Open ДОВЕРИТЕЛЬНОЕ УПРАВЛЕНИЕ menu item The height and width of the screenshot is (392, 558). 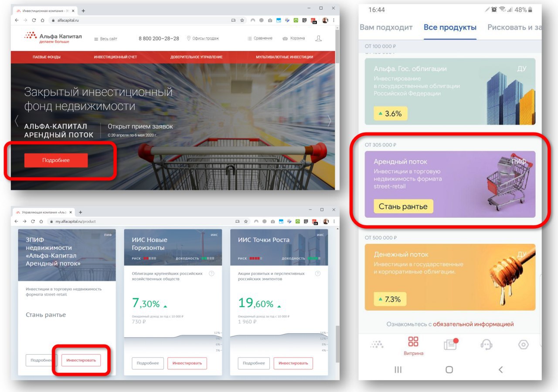click(x=197, y=57)
